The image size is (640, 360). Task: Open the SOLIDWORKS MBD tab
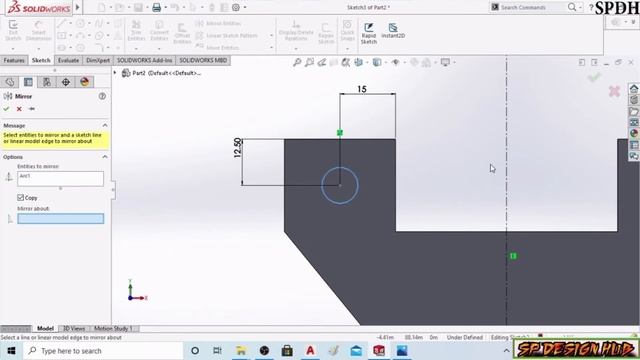(203, 60)
